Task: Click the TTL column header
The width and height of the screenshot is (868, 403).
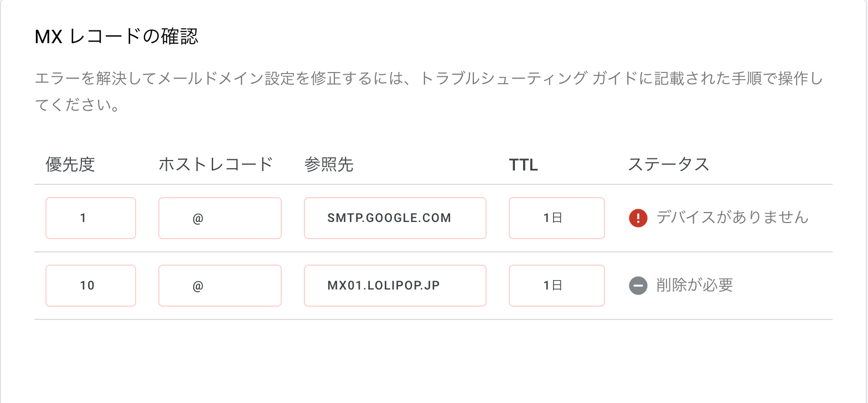Action: [x=523, y=164]
